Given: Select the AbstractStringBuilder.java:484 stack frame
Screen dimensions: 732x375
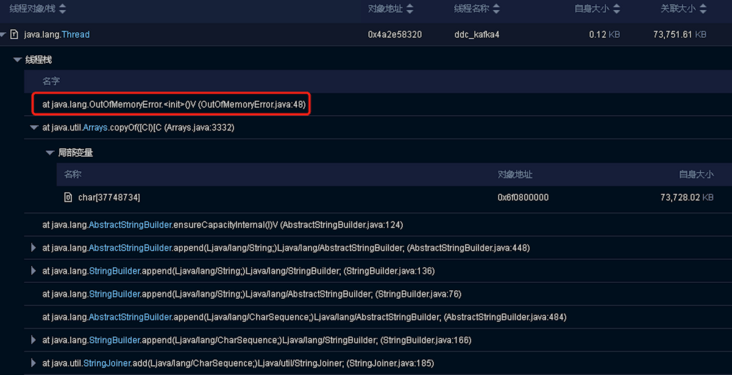Looking at the screenshot, I should tap(304, 317).
